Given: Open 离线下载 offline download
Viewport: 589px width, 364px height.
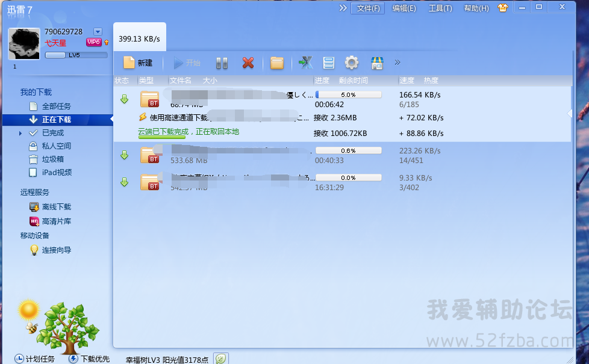Looking at the screenshot, I should [57, 207].
